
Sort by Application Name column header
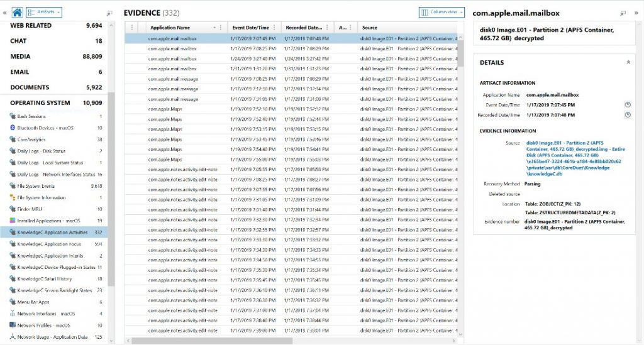(x=170, y=28)
